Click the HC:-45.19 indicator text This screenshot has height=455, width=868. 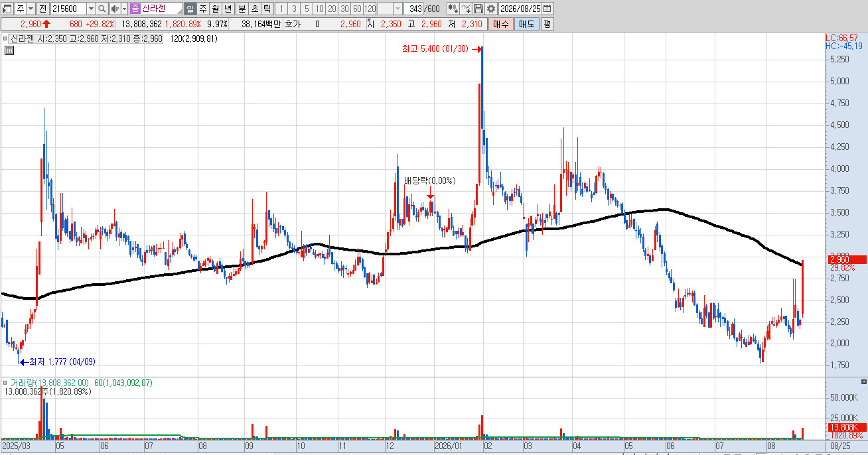point(844,46)
